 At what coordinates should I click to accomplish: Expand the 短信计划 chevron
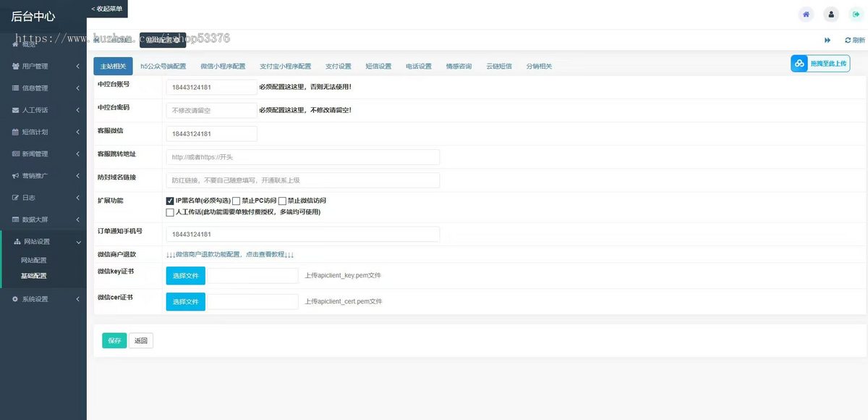[77, 132]
